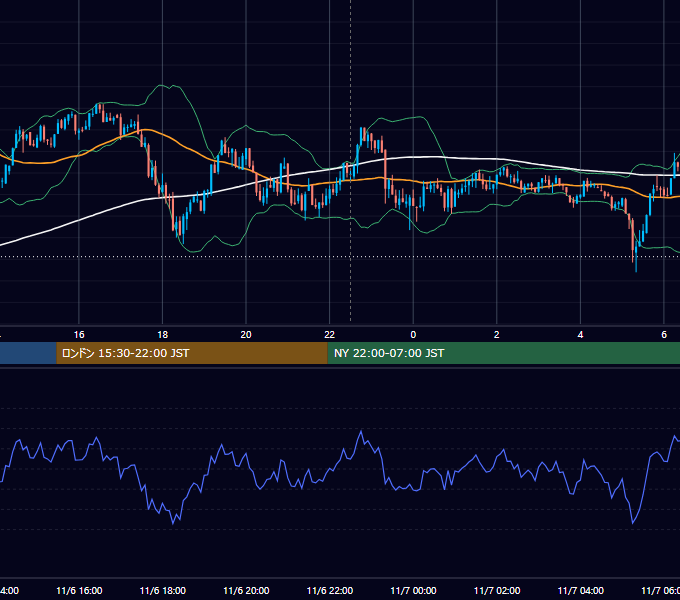This screenshot has width=680, height=600.
Task: Select the 4 hour axis label
Action: (x=580, y=335)
